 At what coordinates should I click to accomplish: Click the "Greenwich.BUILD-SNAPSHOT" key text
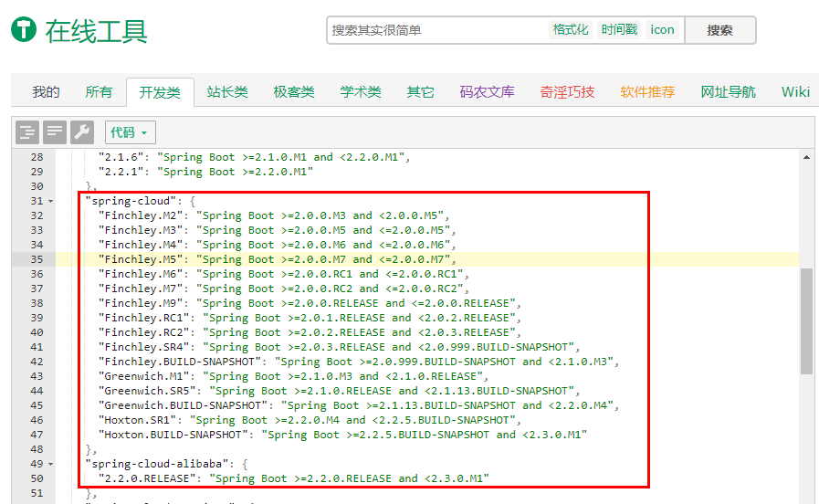[184, 405]
